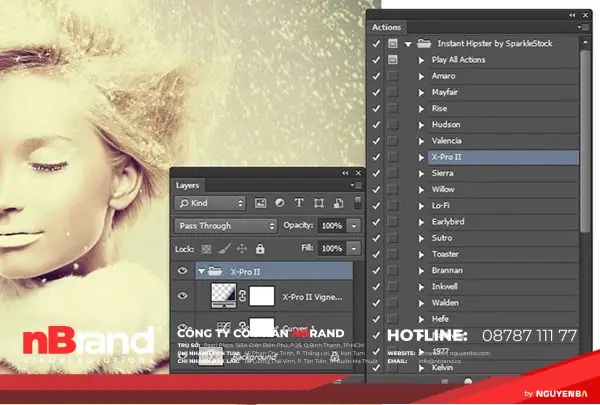
Task: Select the Hefe action
Action: pos(503,319)
